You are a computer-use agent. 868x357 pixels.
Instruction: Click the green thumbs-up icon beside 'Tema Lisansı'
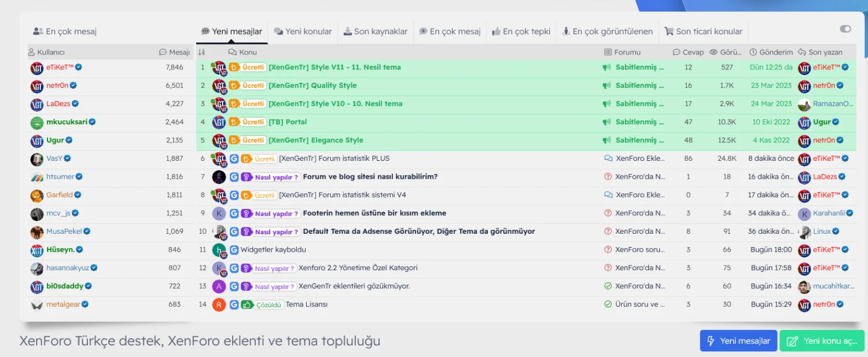coord(247,305)
